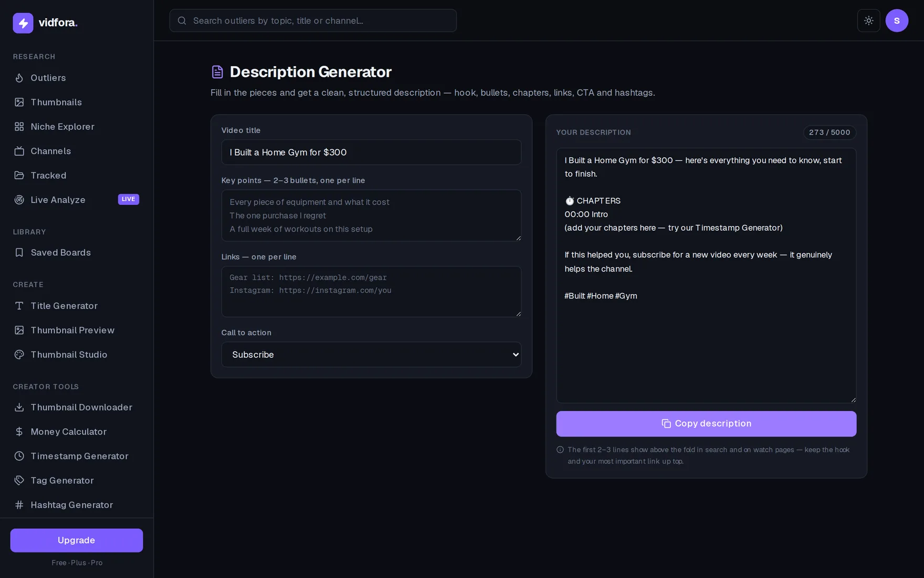This screenshot has height=578, width=924.
Task: Click the Thumbnail Downloader download icon
Action: [x=19, y=407]
